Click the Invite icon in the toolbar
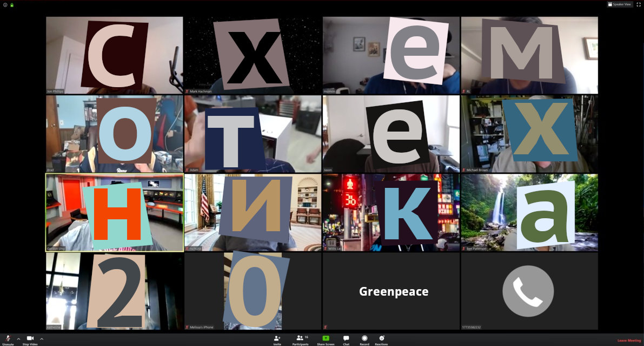 [x=277, y=338]
